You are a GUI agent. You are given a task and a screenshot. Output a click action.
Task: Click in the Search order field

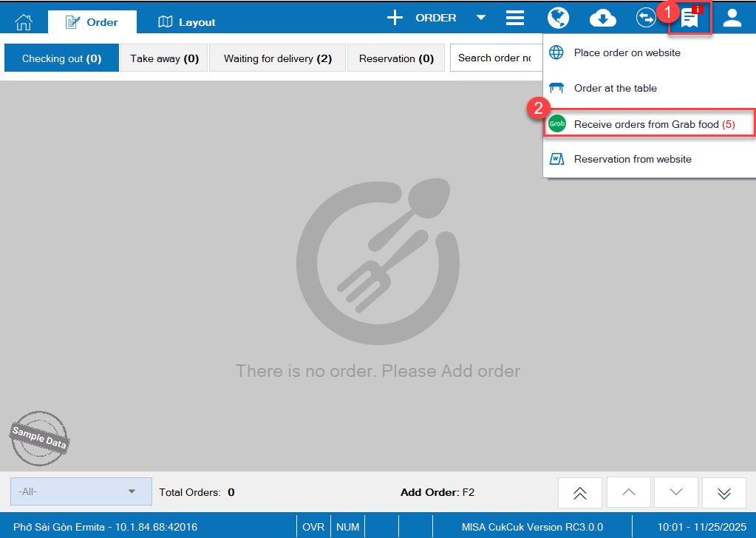coord(495,58)
